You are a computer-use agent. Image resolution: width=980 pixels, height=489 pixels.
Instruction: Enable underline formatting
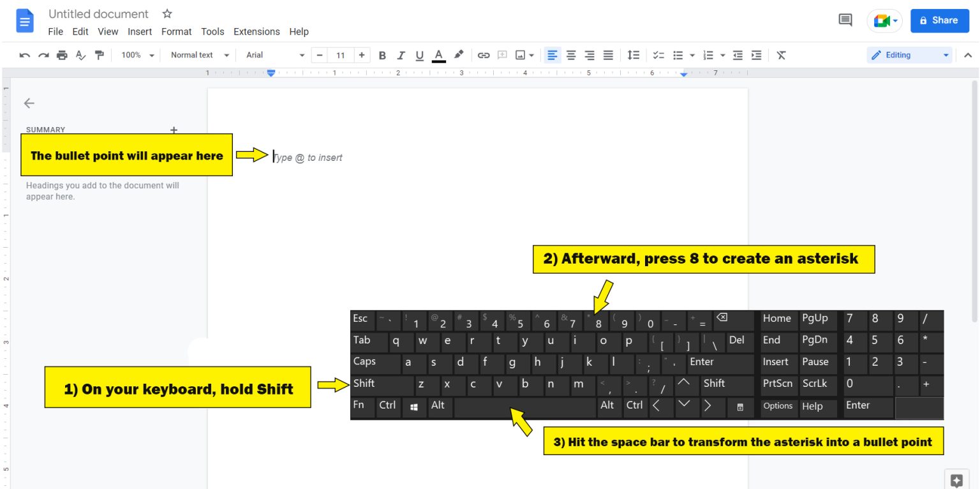(x=419, y=55)
